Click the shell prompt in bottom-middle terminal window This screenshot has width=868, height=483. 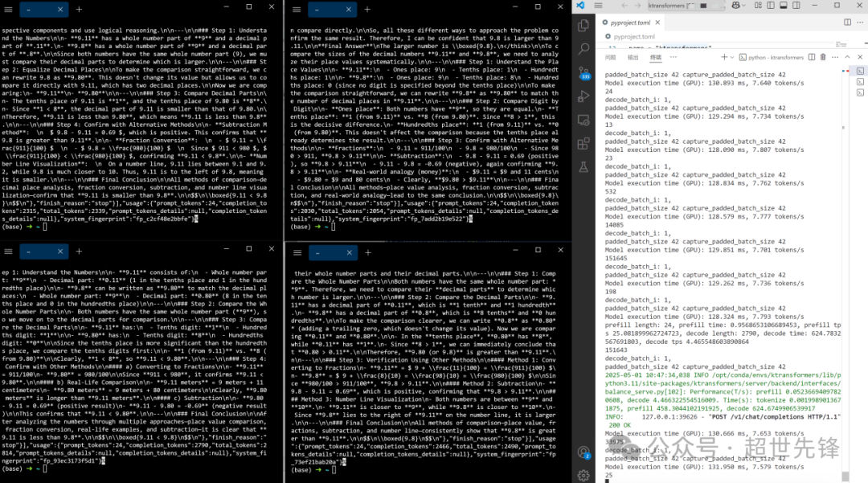tap(313, 470)
